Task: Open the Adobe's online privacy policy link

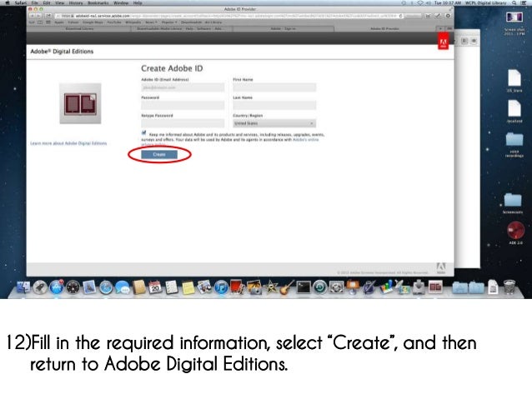Action: pyautogui.click(x=305, y=139)
